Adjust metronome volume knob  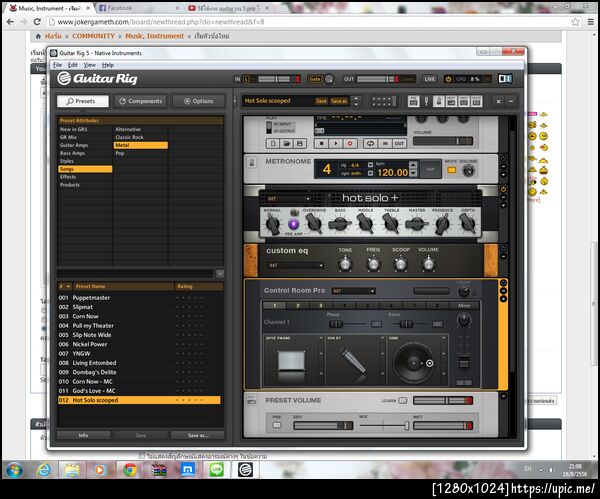[468, 171]
